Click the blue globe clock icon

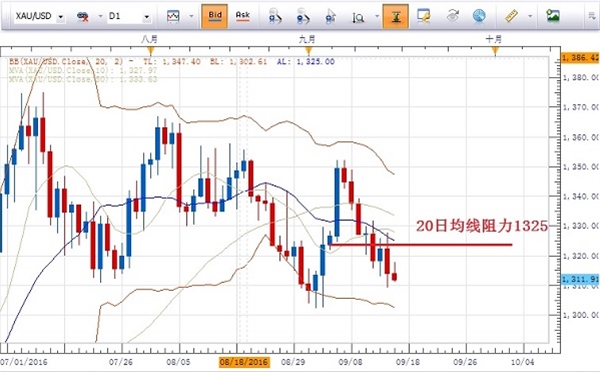(x=479, y=16)
